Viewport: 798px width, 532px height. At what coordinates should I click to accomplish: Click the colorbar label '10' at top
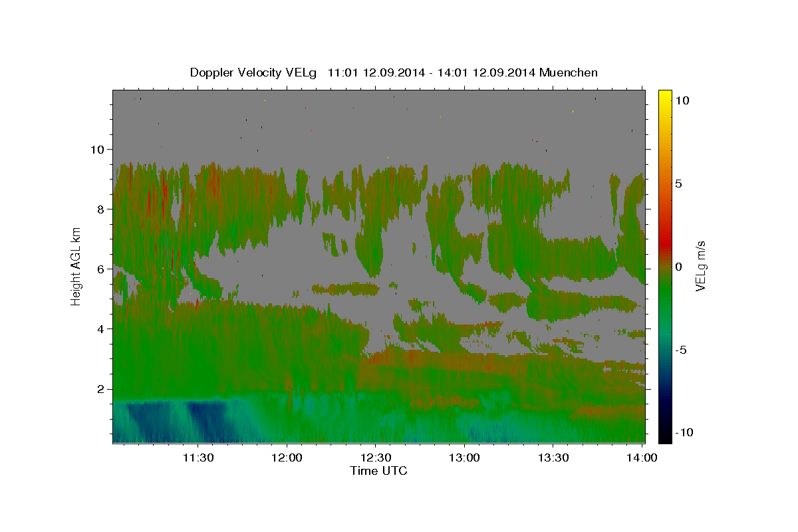click(x=682, y=100)
